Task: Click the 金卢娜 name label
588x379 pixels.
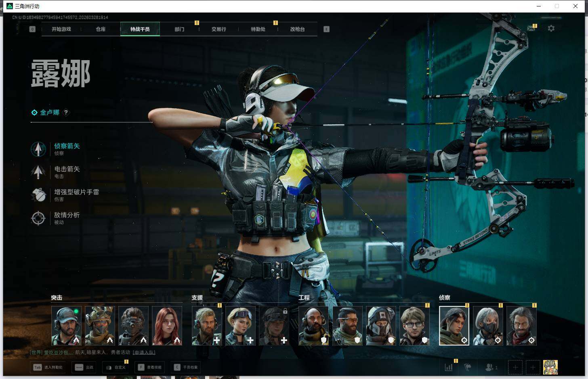Action: (x=50, y=113)
